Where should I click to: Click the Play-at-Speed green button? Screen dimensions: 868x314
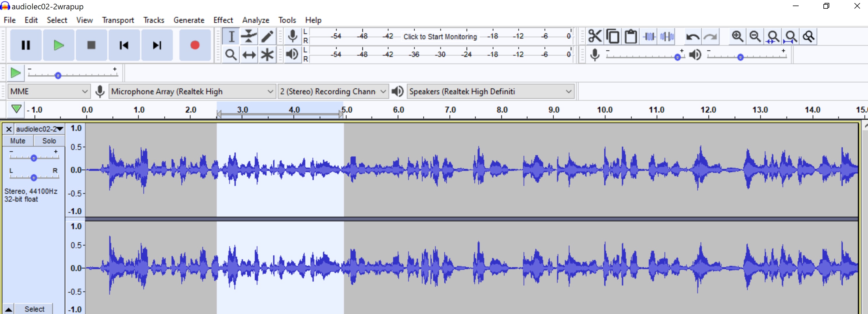15,73
